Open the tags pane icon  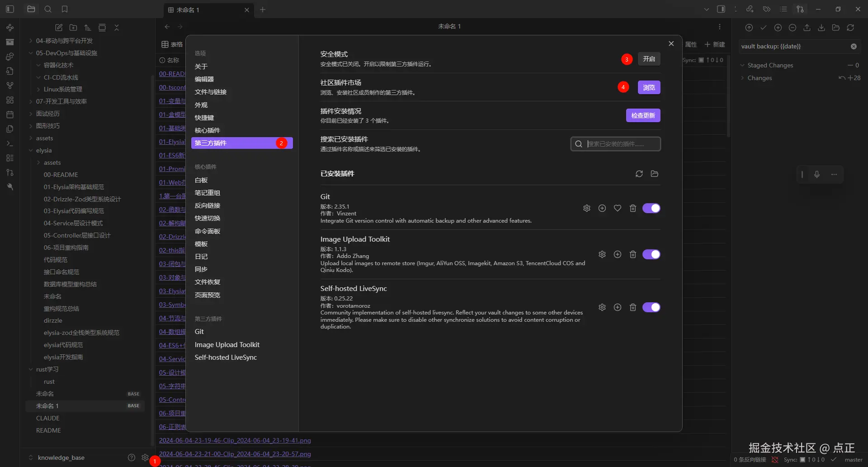click(x=767, y=9)
